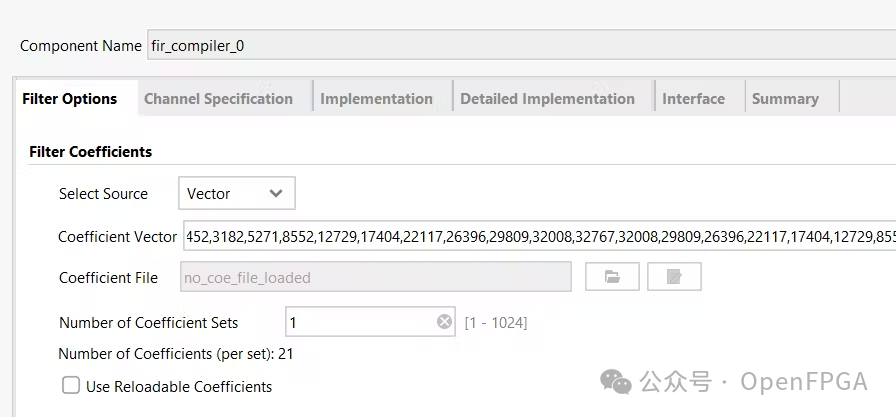Open the Implementation tab

click(376, 99)
